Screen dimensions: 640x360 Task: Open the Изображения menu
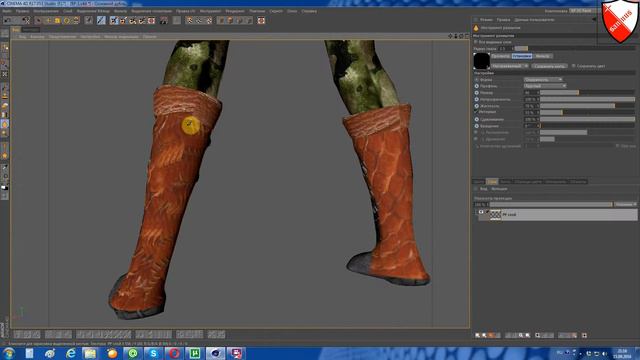click(46, 11)
